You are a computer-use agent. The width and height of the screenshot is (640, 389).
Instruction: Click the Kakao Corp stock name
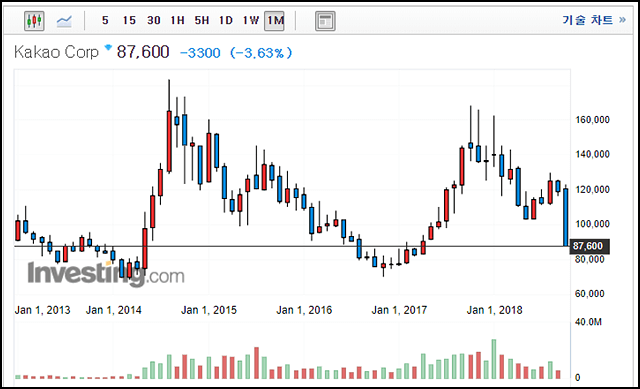point(56,52)
